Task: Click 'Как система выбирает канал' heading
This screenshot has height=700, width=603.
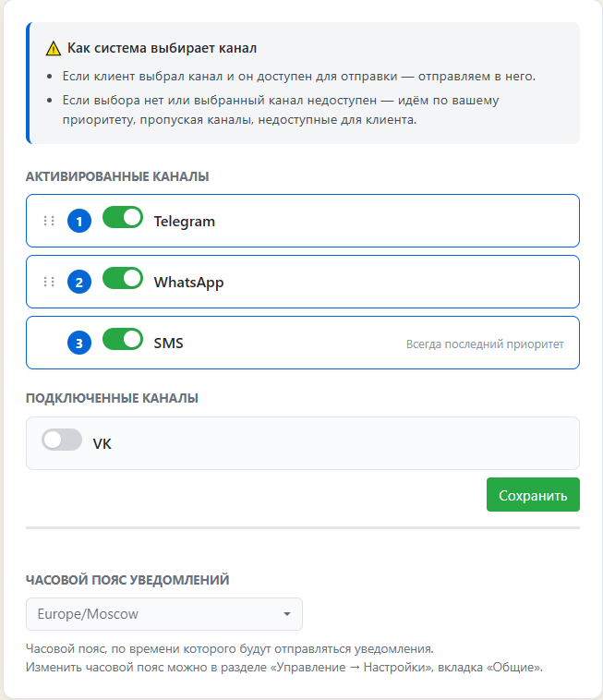Action: click(x=162, y=48)
